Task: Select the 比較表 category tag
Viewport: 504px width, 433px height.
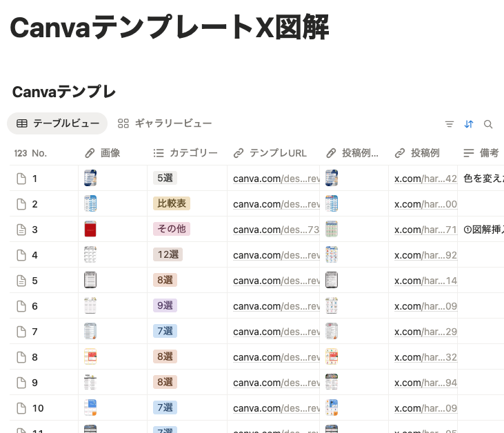Action: point(171,203)
